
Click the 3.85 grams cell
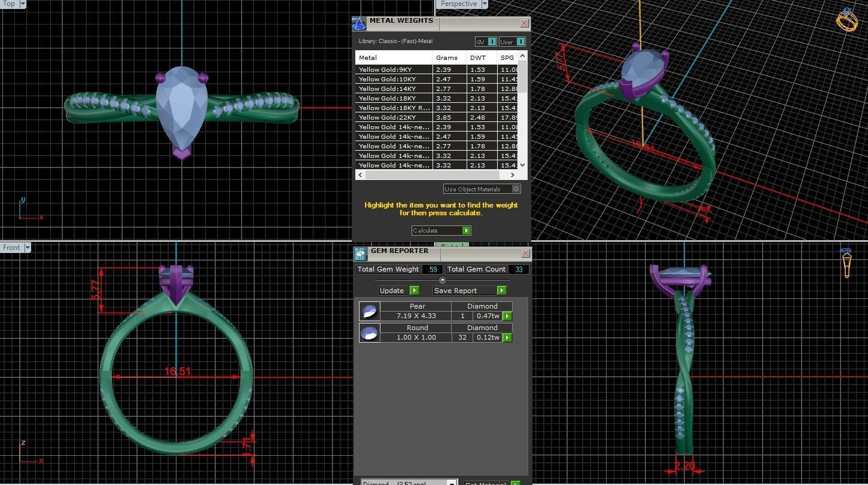coord(450,117)
